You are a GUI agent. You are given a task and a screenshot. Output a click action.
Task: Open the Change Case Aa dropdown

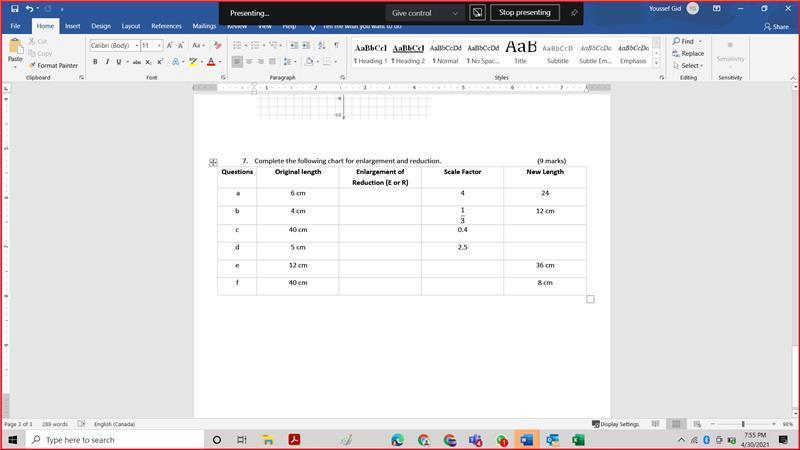click(x=198, y=45)
